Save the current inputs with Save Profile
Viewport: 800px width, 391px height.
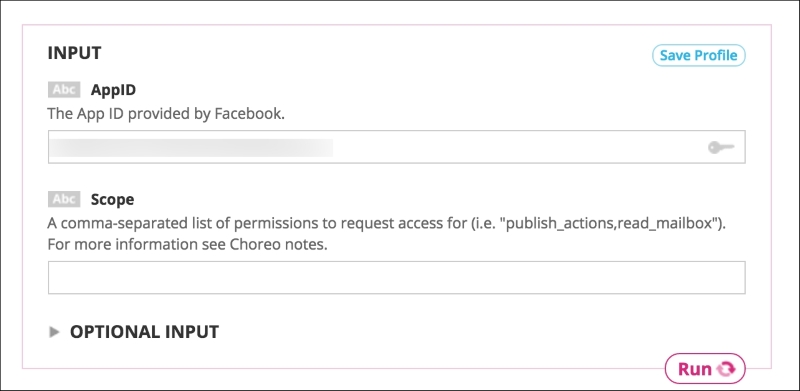698,55
